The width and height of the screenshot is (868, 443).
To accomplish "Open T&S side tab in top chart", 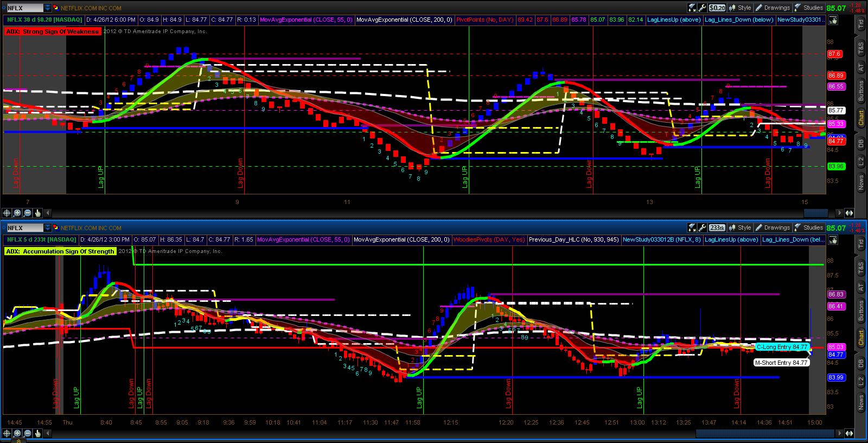I will [861, 48].
